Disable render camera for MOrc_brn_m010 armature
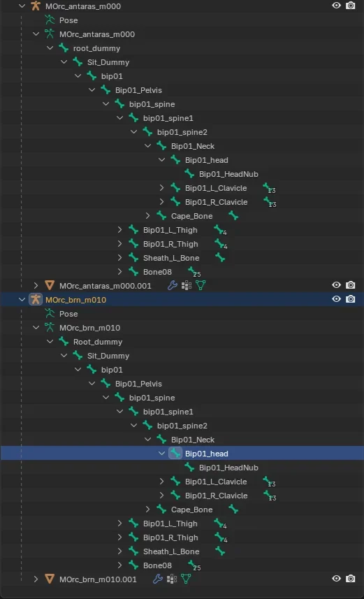364x599 pixels. point(350,299)
